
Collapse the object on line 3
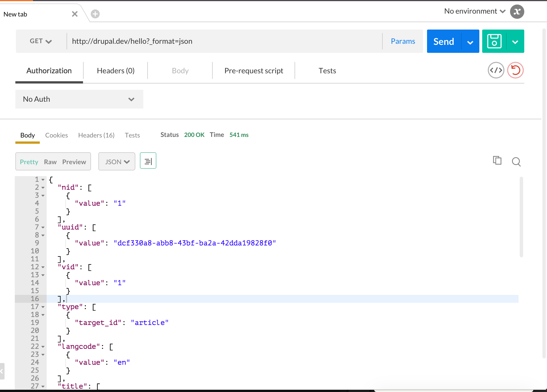tap(43, 196)
